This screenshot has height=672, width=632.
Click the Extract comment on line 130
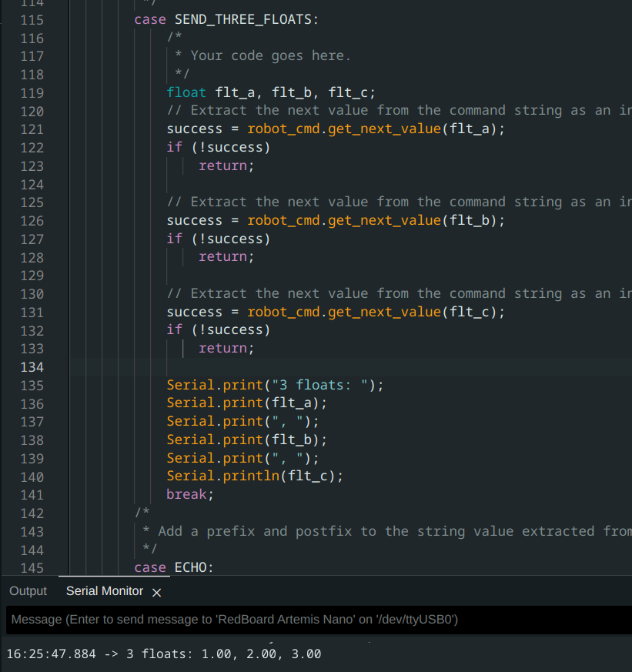(x=400, y=294)
